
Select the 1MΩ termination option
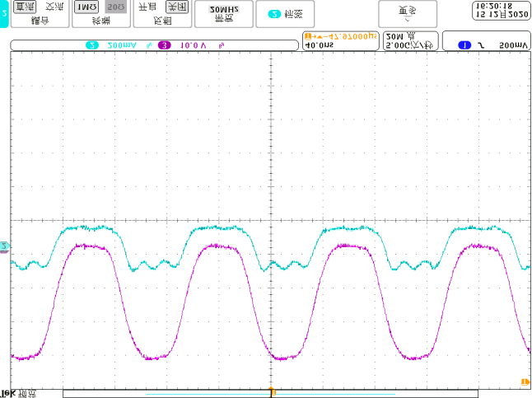[85, 7]
